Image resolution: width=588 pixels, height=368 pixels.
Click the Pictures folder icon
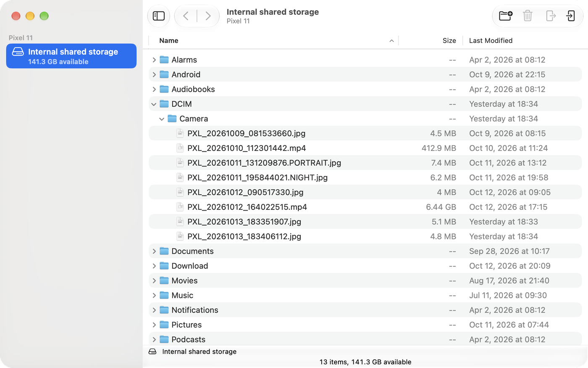coord(164,325)
